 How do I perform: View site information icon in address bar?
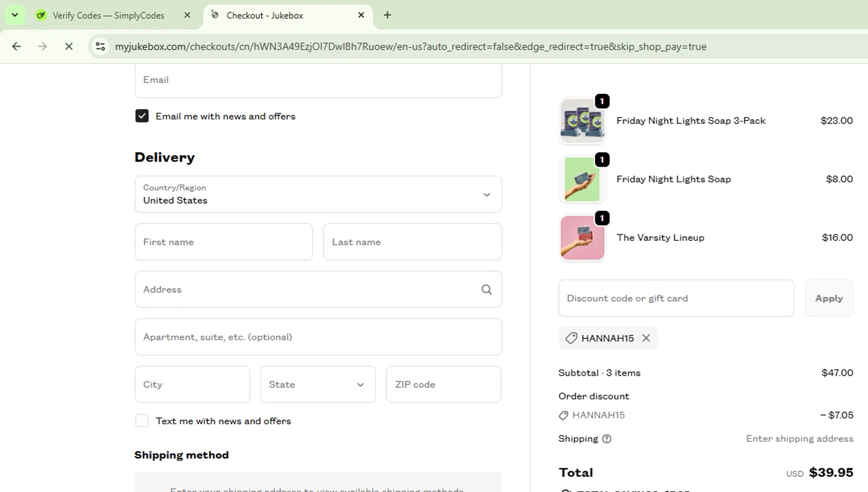click(100, 46)
